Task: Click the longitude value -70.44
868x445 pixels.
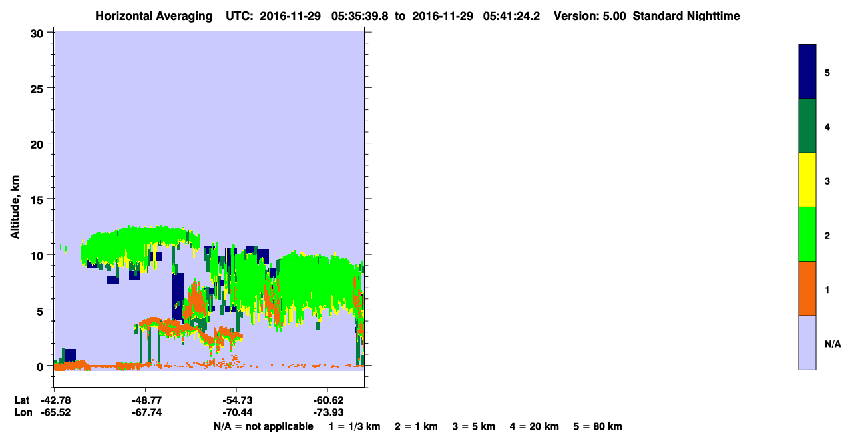Action: coord(237,412)
